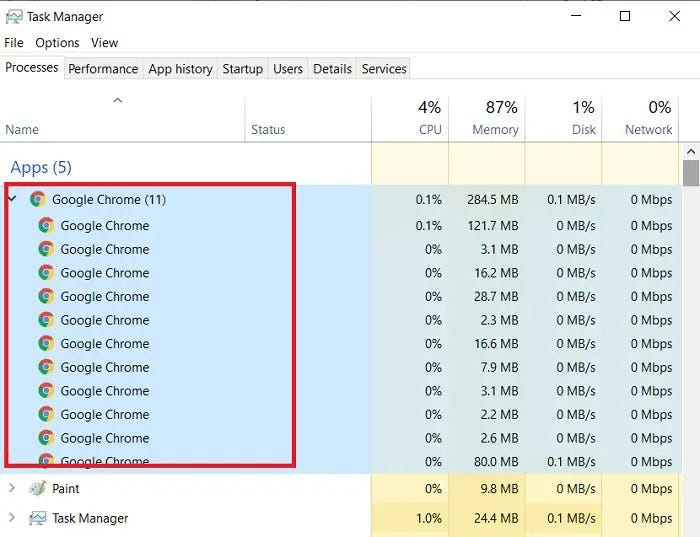Click the Chrome icon of the 2.2 MB process

pos(46,414)
